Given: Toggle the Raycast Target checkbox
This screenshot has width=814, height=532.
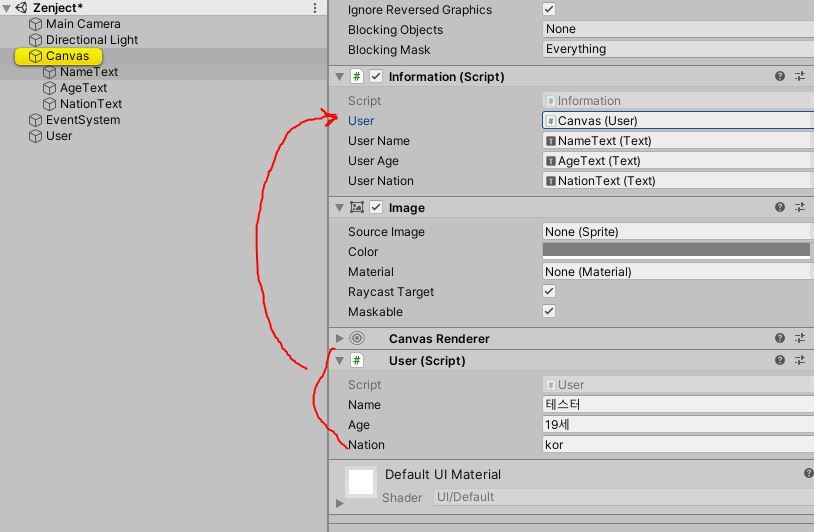Looking at the screenshot, I should (549, 291).
